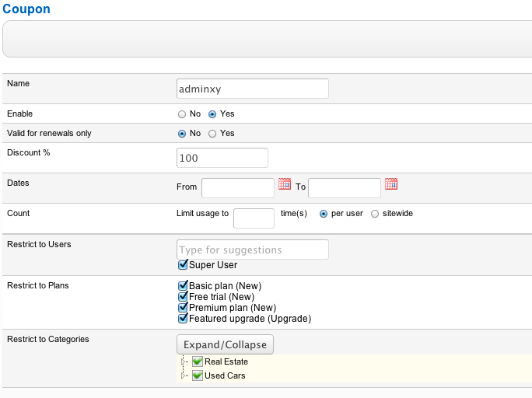Screen dimensions: 532x398
Task: Uncheck the Super User checkbox
Action: (x=183, y=265)
